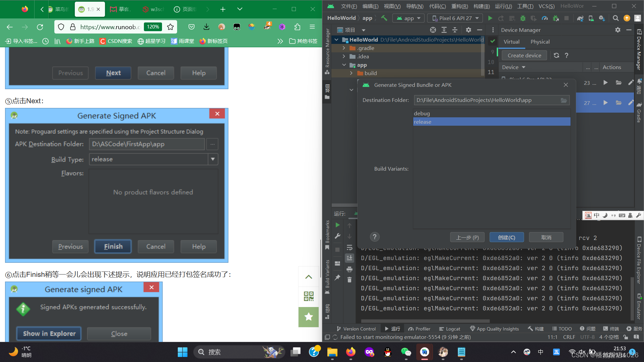Click the Debug app bug icon

pos(523,18)
